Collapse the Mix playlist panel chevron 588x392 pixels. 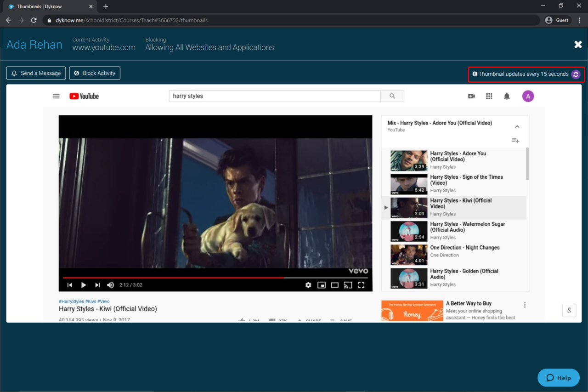coord(517,126)
